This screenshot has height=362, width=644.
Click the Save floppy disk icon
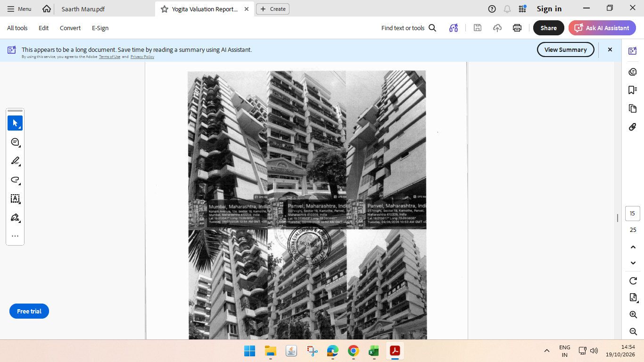click(x=478, y=28)
